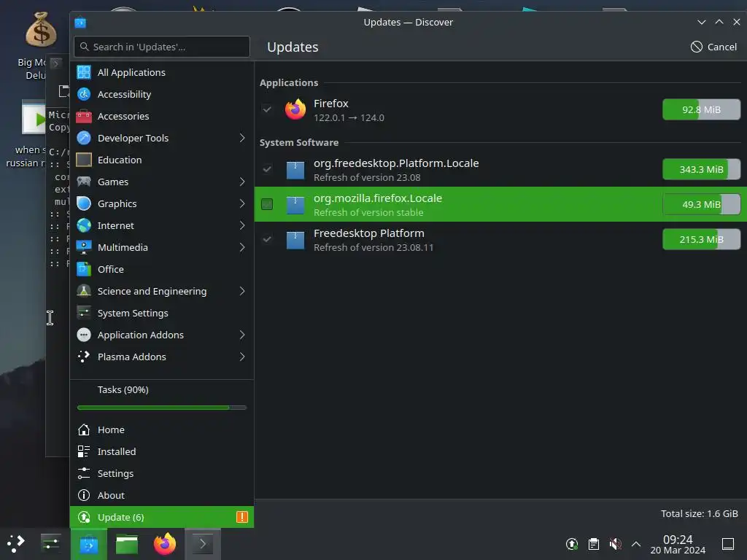747x560 pixels.
Task: Click the Plasma Addons icon
Action: [x=84, y=357]
